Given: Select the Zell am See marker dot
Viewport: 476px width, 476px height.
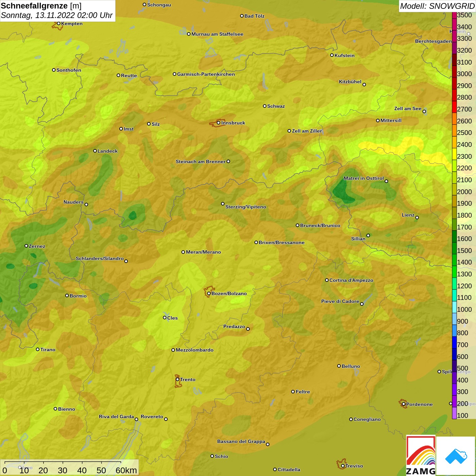Looking at the screenshot, I should 424,111.
